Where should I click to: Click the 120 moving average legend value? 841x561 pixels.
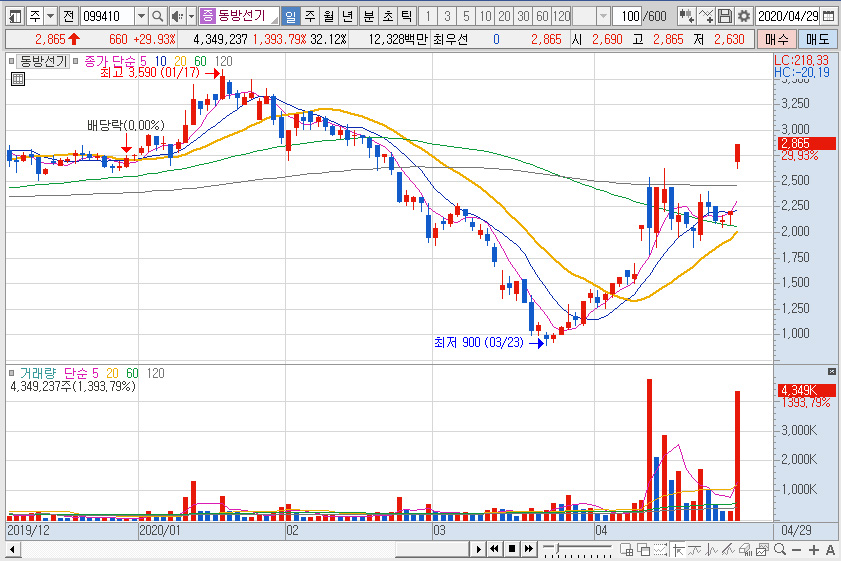tap(223, 61)
